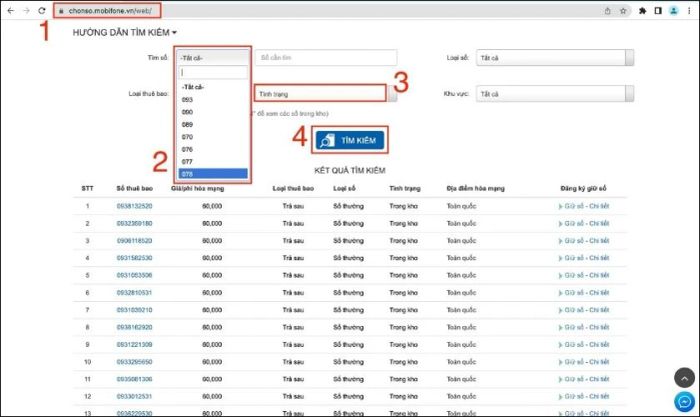Open the Messenger chat bubble
700x417 pixels.
pyautogui.click(x=684, y=402)
